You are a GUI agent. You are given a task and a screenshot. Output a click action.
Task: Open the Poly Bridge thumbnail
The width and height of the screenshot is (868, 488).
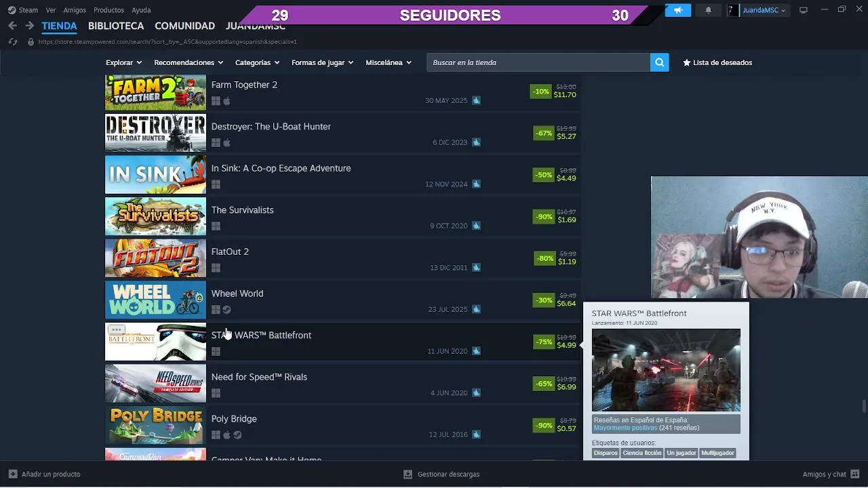[155, 426]
